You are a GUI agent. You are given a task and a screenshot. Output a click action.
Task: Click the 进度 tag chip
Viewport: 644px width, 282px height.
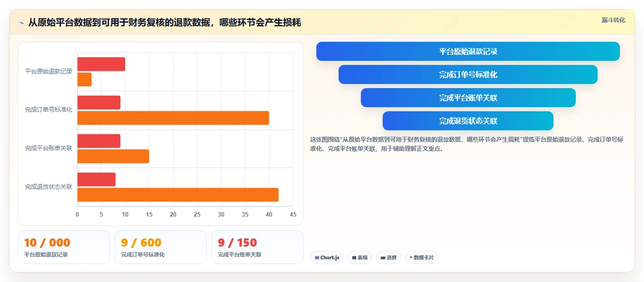click(x=389, y=257)
